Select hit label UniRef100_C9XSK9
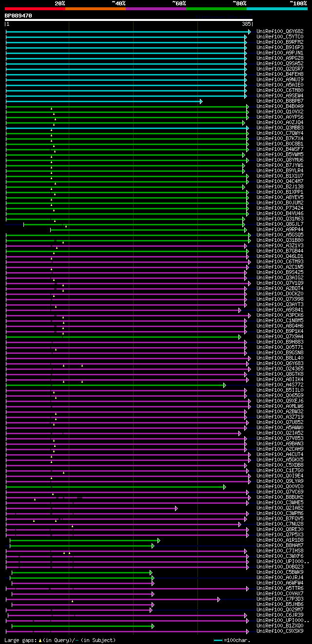312x644 pixels. (x=280, y=631)
